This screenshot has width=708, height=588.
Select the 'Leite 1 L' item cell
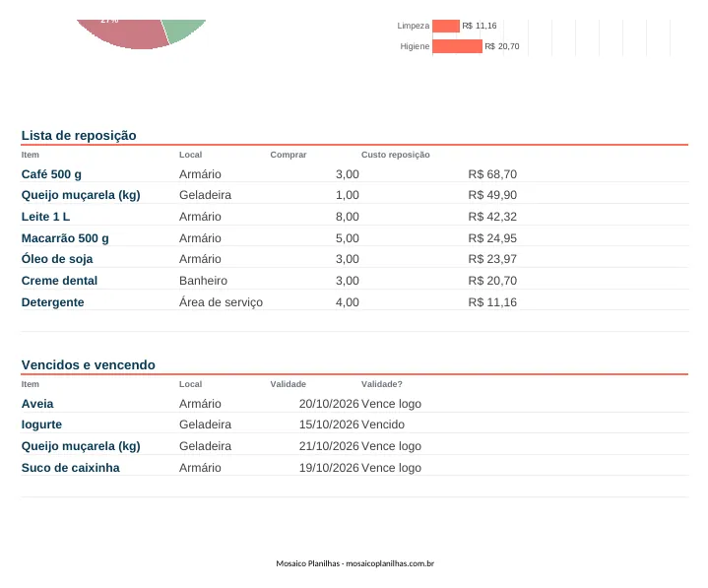click(x=45, y=217)
